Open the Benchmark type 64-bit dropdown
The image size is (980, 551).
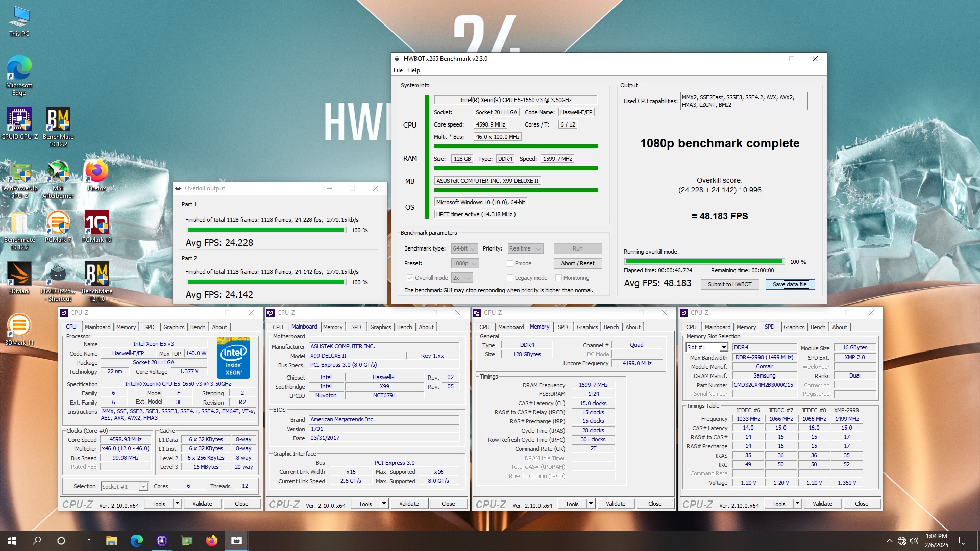pos(464,248)
